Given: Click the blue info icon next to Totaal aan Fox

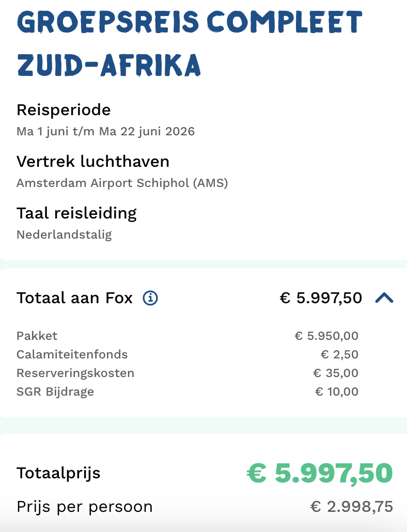Looking at the screenshot, I should (150, 297).
